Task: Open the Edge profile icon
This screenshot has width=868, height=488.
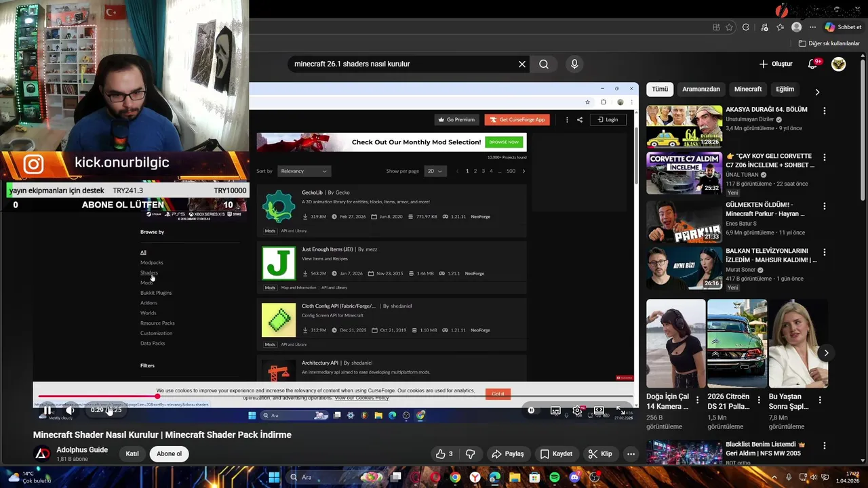Action: [x=797, y=27]
